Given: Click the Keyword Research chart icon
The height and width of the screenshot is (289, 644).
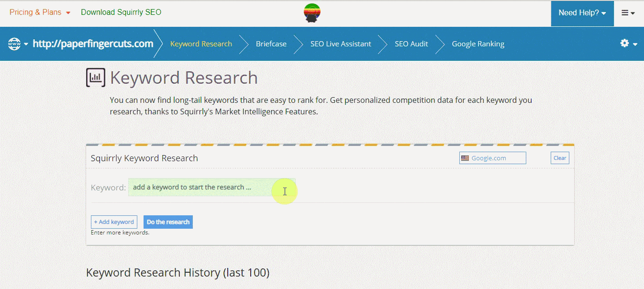Looking at the screenshot, I should [95, 78].
